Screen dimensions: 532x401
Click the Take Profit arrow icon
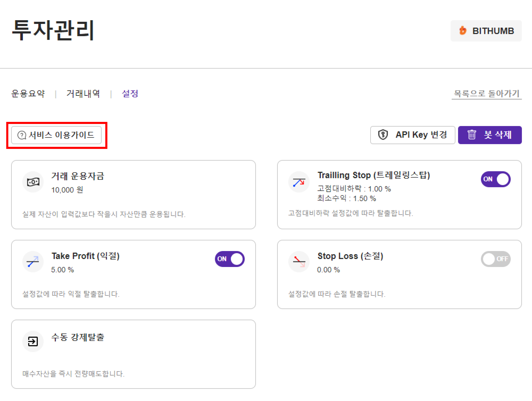pyautogui.click(x=33, y=262)
